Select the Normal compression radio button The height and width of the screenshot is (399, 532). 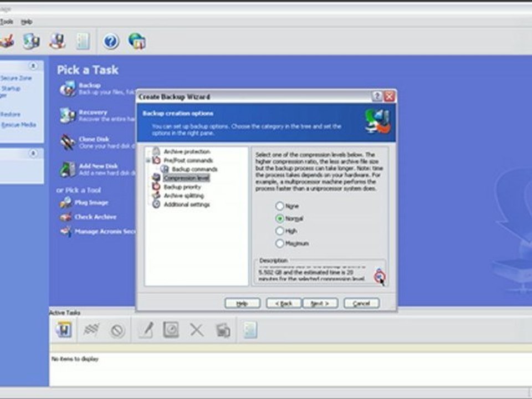coord(279,218)
